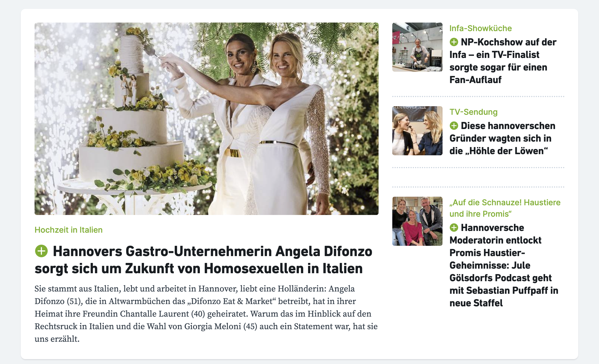Click the teaser paragraph about Chantalle Laurent

(x=206, y=314)
